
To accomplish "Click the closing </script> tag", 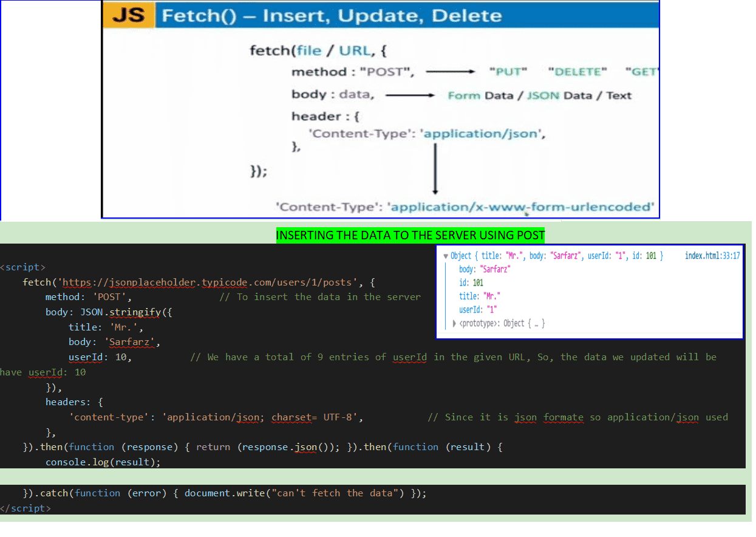I will pos(26,508).
